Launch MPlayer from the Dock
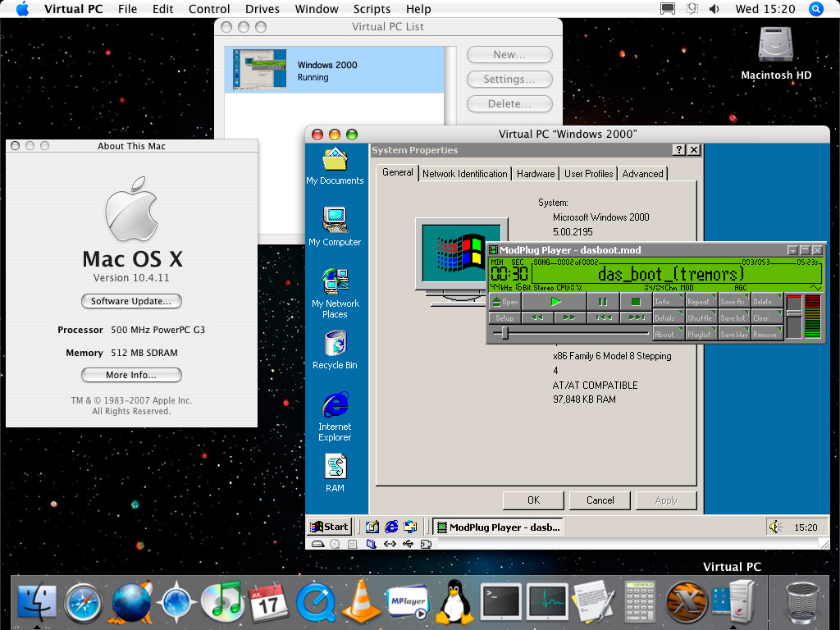Viewport: 840px width, 630px height. click(x=408, y=603)
